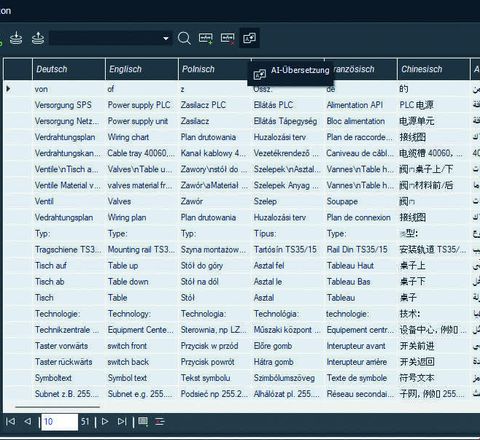Select cell 'Taster vorwärts'

69,346
